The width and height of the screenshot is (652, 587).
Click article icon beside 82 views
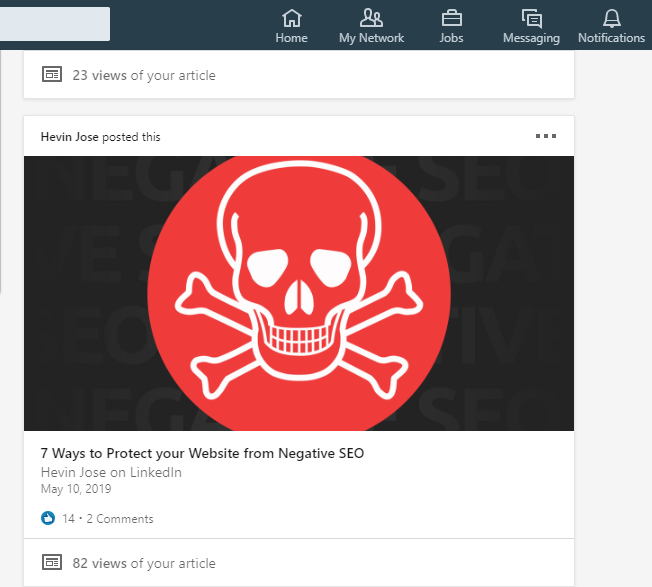[52, 563]
